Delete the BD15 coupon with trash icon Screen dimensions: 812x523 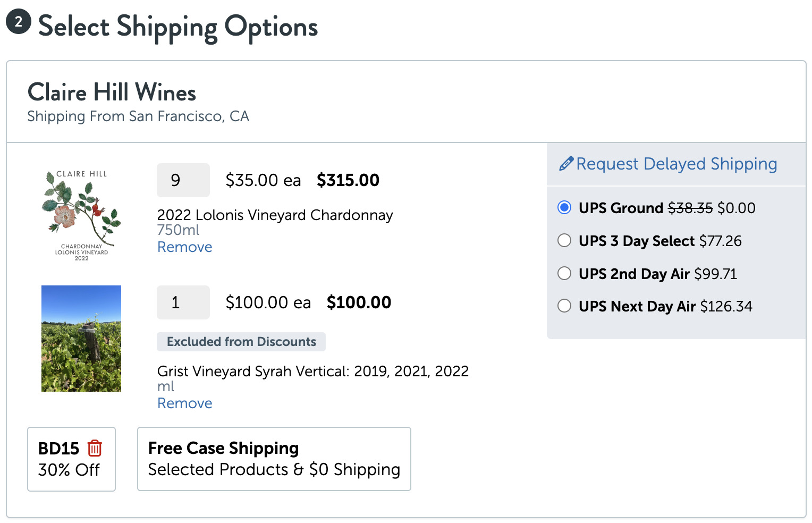tap(95, 448)
